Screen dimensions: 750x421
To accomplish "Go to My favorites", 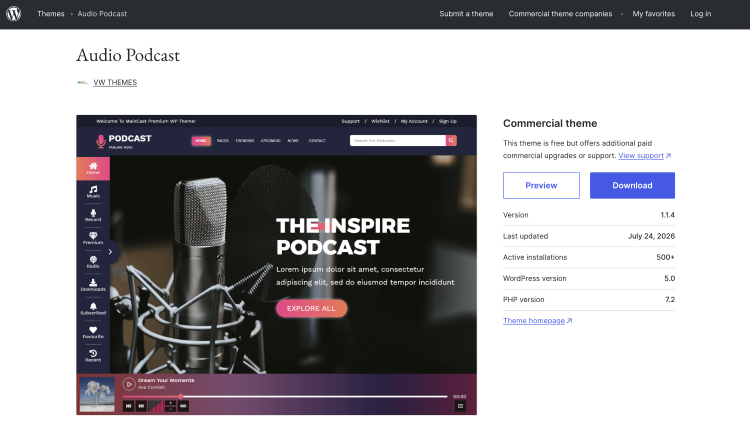I will (x=653, y=14).
